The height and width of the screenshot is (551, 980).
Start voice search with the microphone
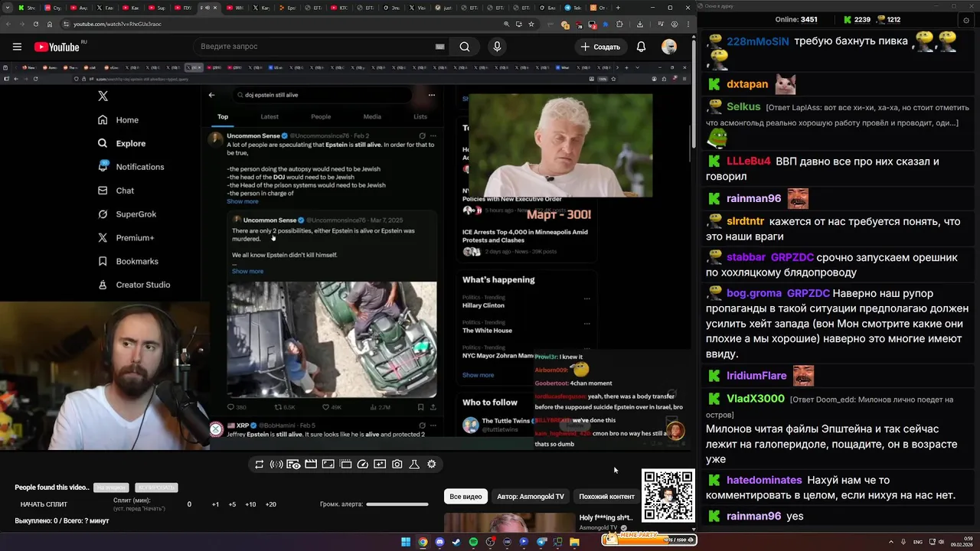coord(497,47)
